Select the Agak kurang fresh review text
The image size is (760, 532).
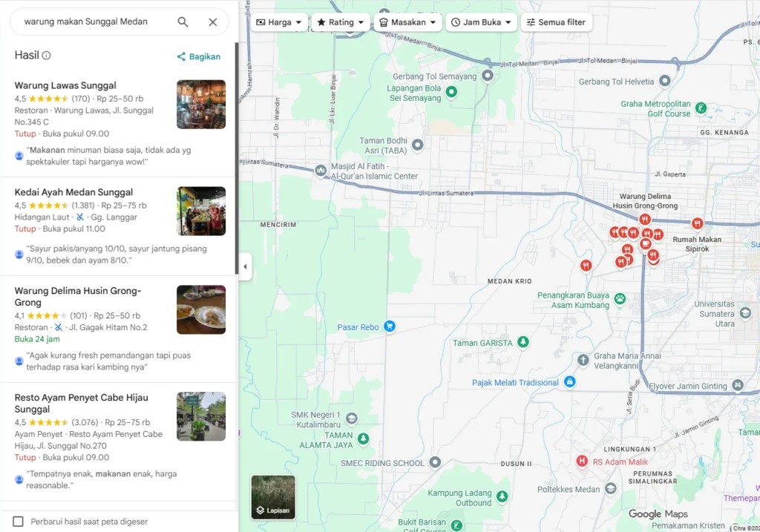[108, 361]
